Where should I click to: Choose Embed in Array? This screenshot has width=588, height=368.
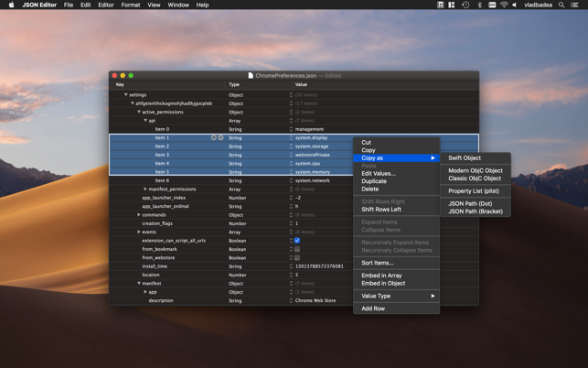coord(396,276)
